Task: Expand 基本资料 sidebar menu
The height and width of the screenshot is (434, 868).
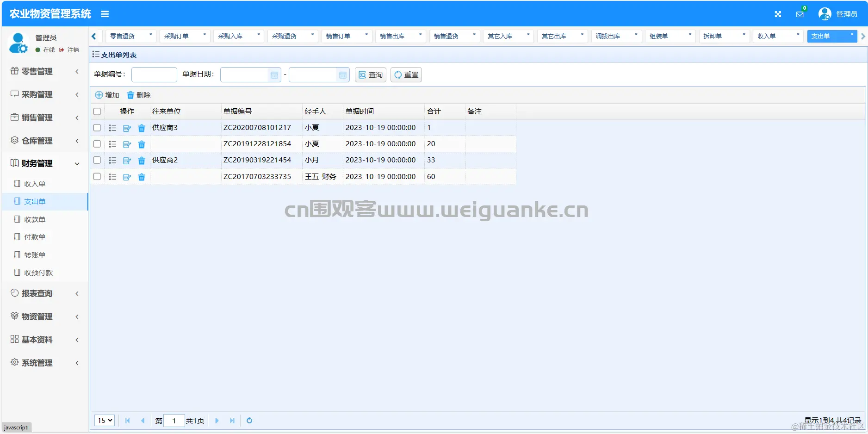Action: pyautogui.click(x=44, y=340)
